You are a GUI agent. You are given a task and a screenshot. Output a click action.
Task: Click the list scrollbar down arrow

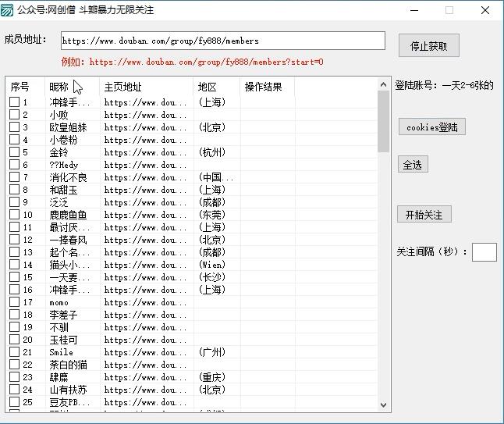383,404
